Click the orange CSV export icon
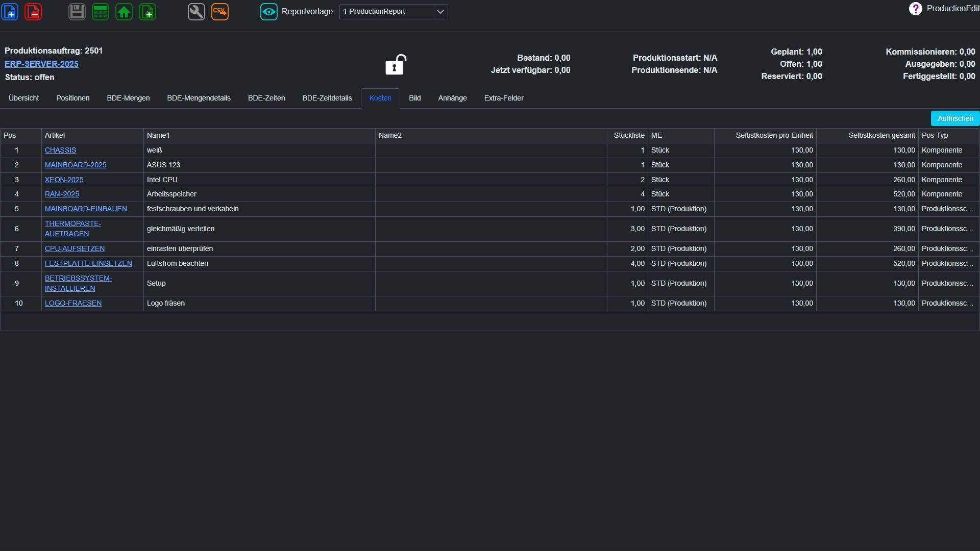Viewport: 980px width, 551px height. (x=220, y=11)
